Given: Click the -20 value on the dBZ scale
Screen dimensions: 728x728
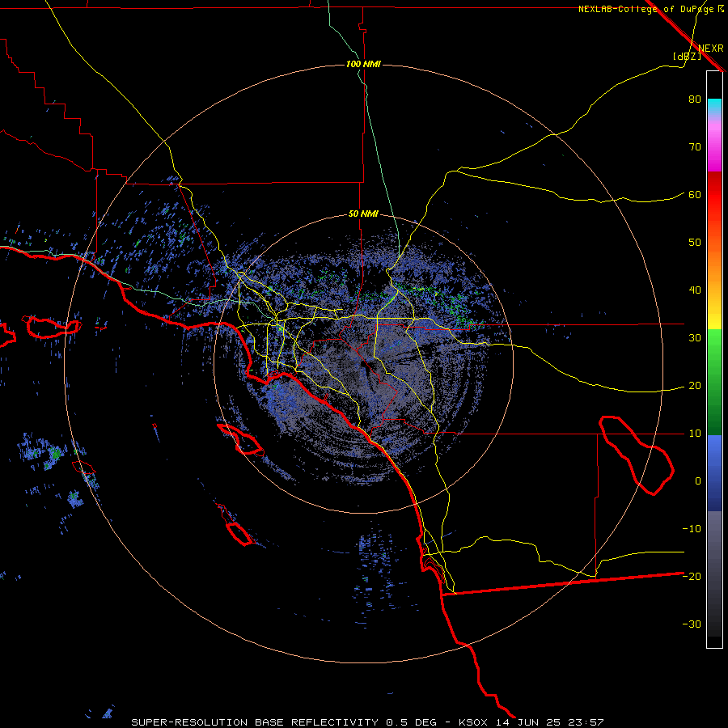Looking at the screenshot, I should [692, 577].
